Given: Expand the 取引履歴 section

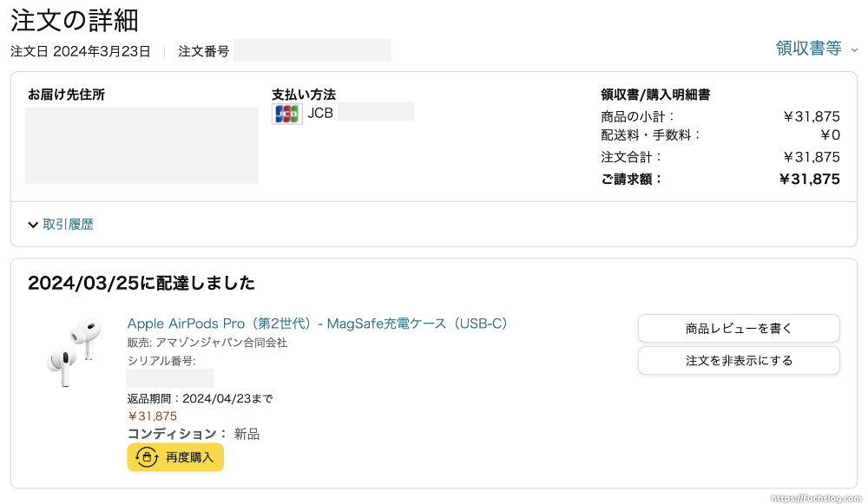Looking at the screenshot, I should (x=69, y=224).
